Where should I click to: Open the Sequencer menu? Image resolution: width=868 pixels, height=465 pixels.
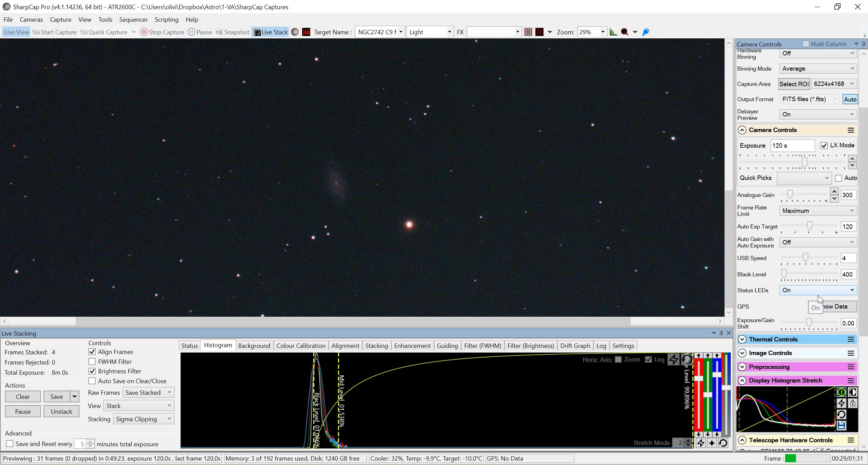click(x=133, y=20)
